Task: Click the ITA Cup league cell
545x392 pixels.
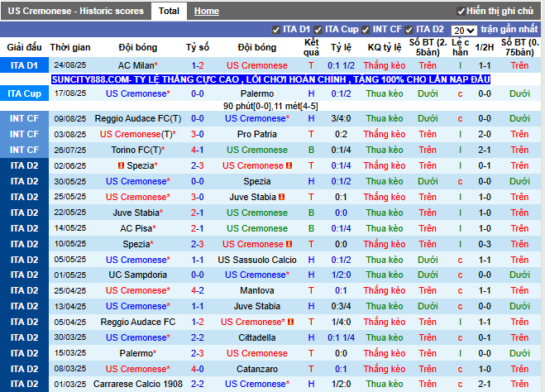Action: (24, 93)
